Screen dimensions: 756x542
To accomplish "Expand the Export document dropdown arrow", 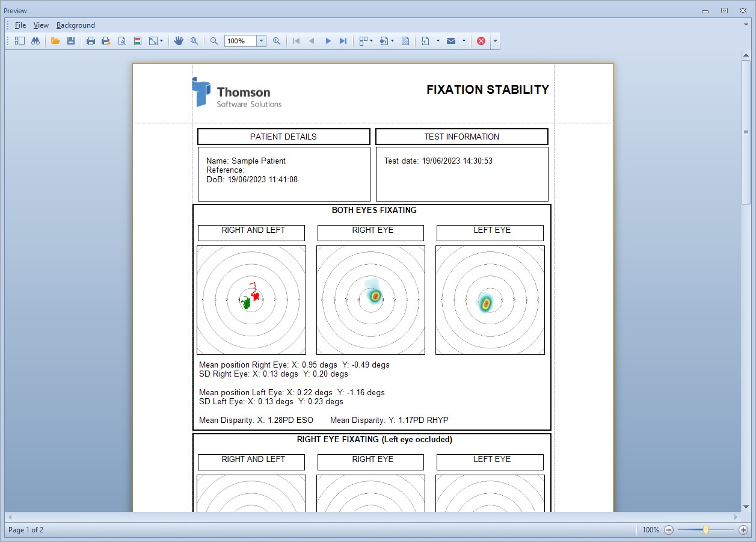I will point(438,41).
